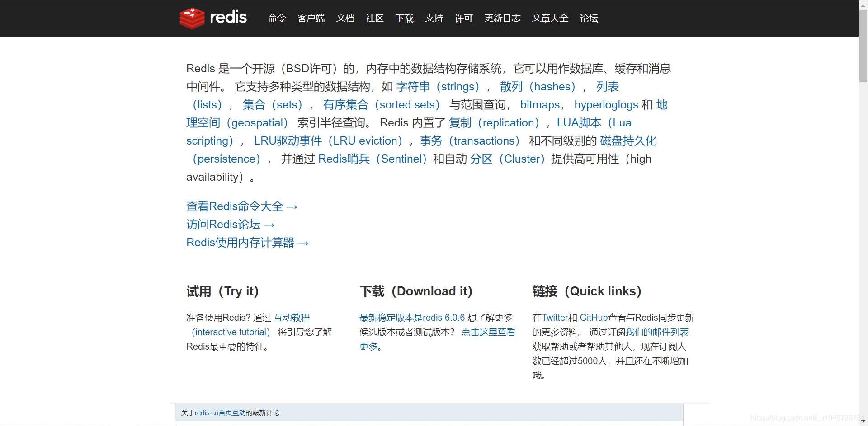Open the 许可 navigation item
Screen dimensions: 868x426
[x=464, y=18]
